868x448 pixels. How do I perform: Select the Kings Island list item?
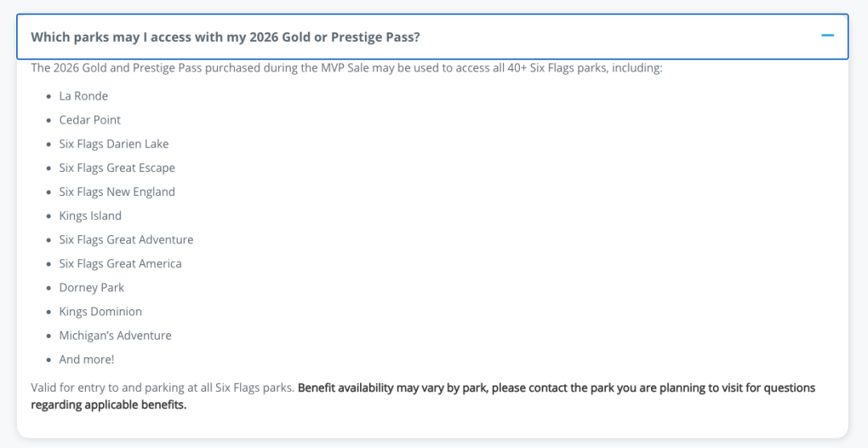point(90,216)
